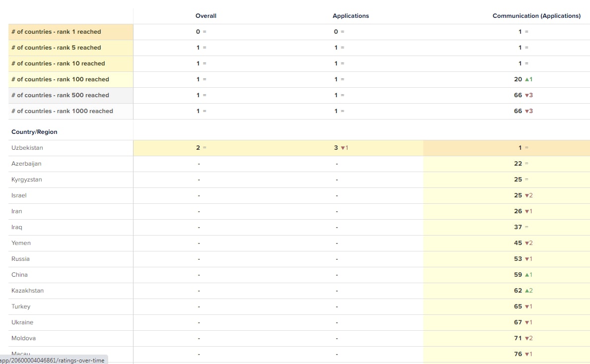Click rank 1 reached Overall value 0
Image resolution: width=590 pixels, height=364 pixels.
tap(198, 32)
